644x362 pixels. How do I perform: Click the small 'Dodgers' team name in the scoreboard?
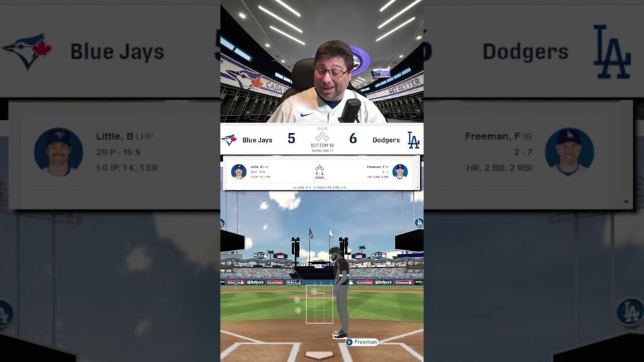tap(386, 140)
